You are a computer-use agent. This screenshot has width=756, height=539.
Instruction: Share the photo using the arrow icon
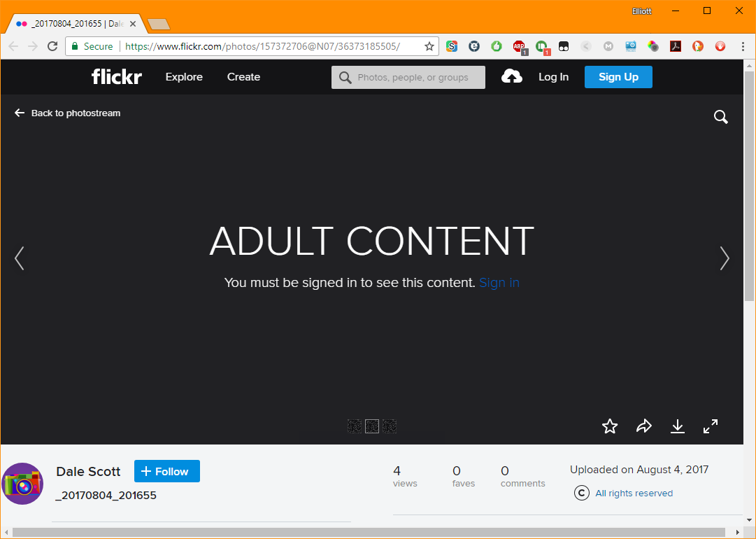pyautogui.click(x=643, y=426)
